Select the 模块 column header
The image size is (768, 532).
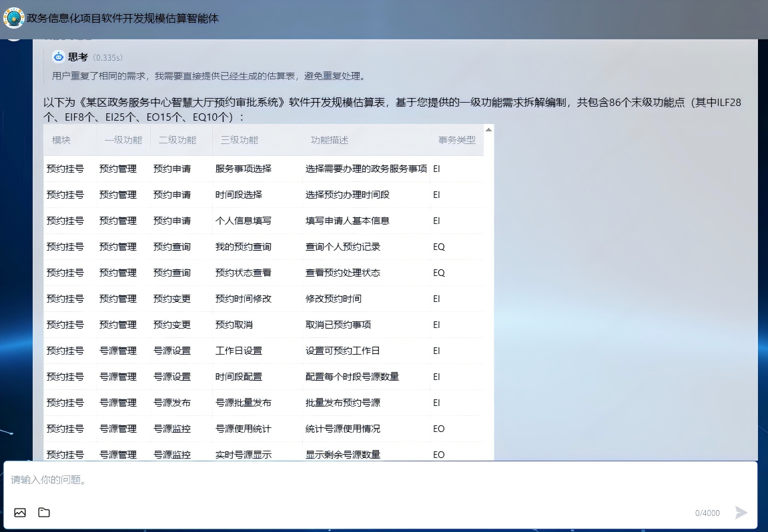61,140
